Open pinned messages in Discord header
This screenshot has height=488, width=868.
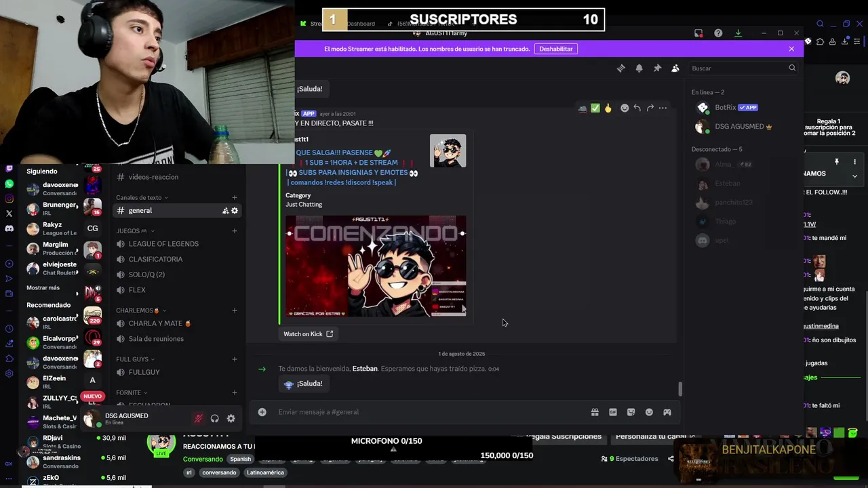coord(657,68)
